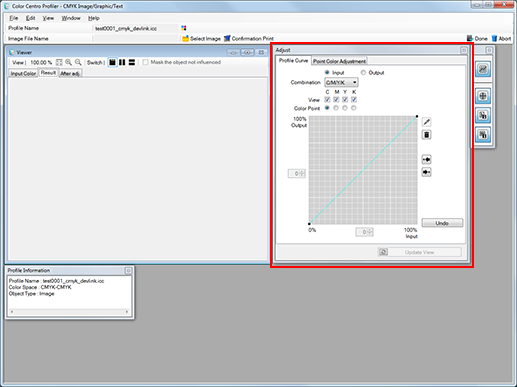Uncheck the K channel View checkbox
Screen dimensions: 517x387
tap(354, 100)
